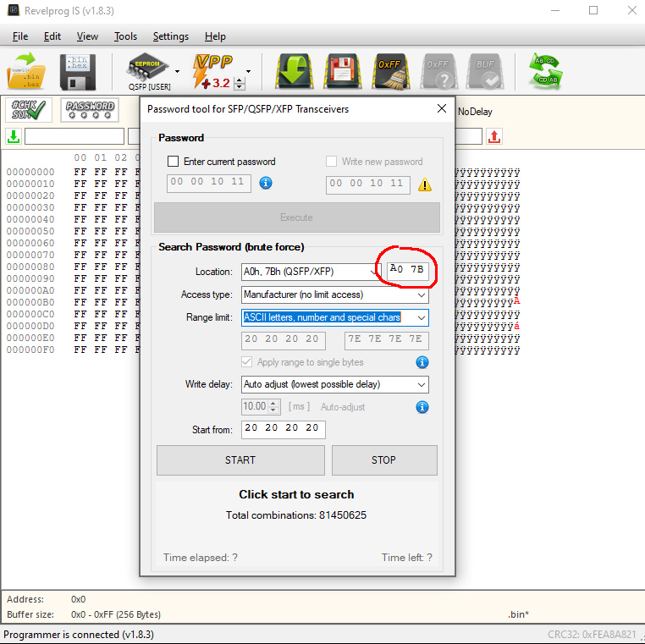The image size is (645, 644).
Task: Open the Help menu
Action: [x=215, y=36]
